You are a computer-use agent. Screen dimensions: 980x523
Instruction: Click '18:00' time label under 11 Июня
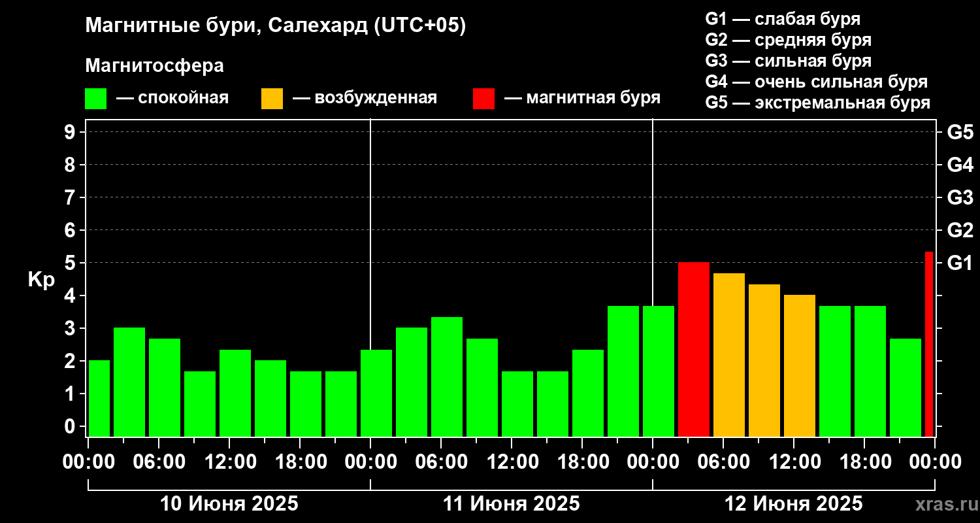[x=582, y=462]
